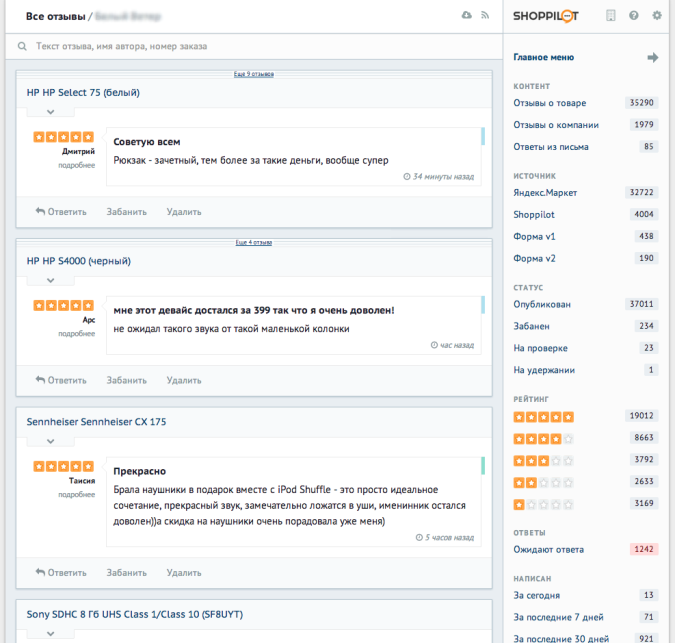This screenshot has width=675, height=643.
Task: Open product HP HP Select 75 (белый)
Action: click(x=83, y=93)
